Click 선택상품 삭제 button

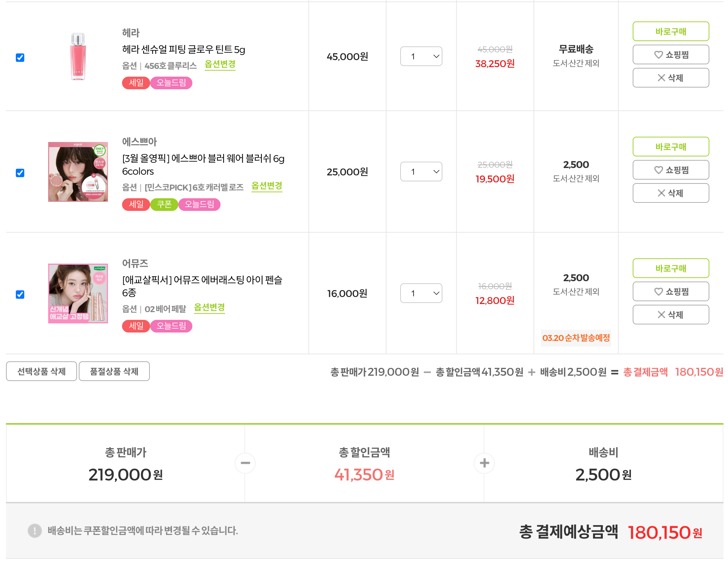point(41,372)
